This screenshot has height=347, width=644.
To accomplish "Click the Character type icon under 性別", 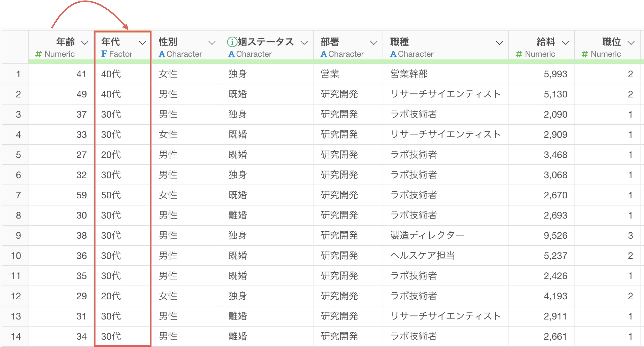I will pos(162,54).
